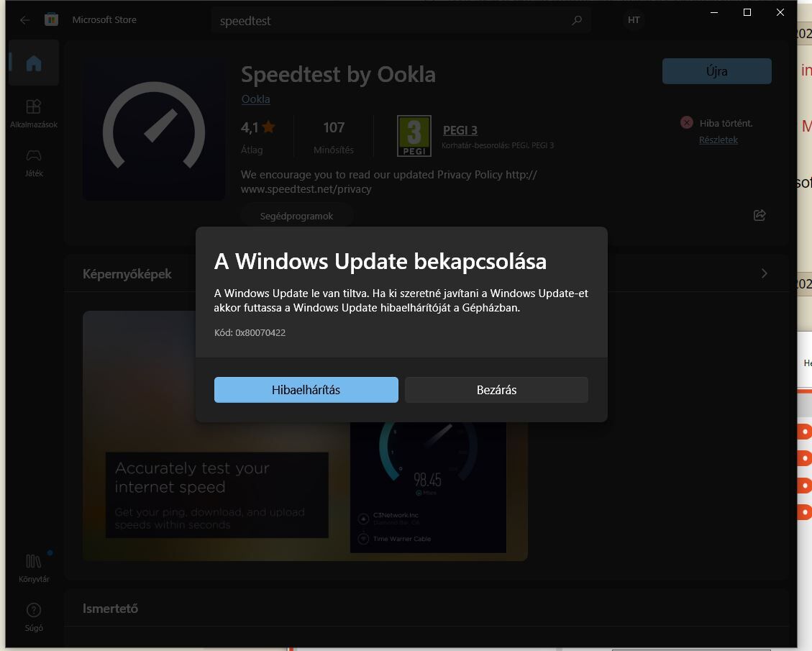
Task: Click the Képernyőképek section heading
Action: pyautogui.click(x=127, y=274)
